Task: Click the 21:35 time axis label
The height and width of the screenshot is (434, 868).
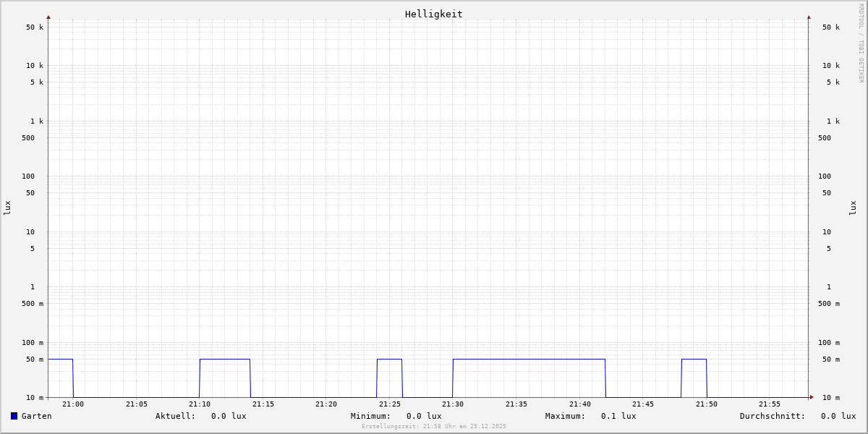Action: (516, 404)
